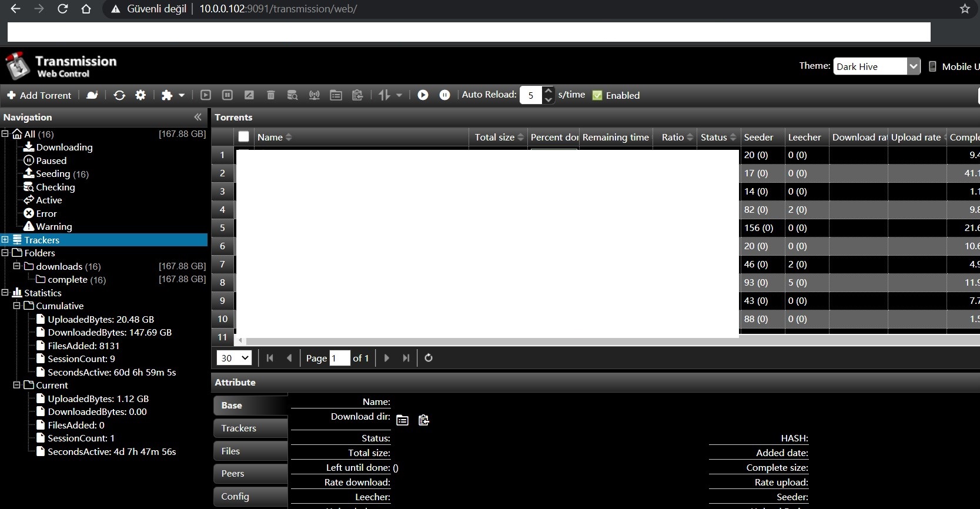Click the pager refresh icon
This screenshot has width=980, height=509.
(x=429, y=358)
